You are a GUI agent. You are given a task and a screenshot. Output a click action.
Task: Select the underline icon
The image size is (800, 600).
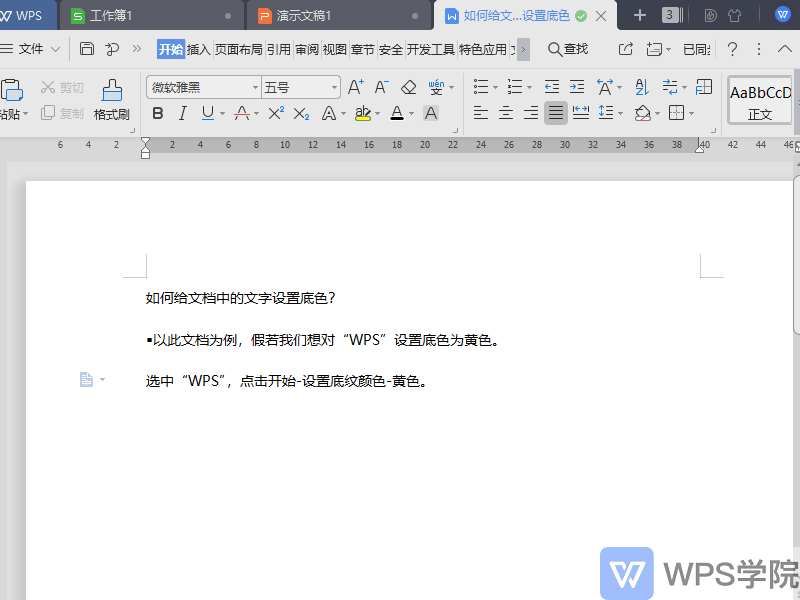[205, 113]
